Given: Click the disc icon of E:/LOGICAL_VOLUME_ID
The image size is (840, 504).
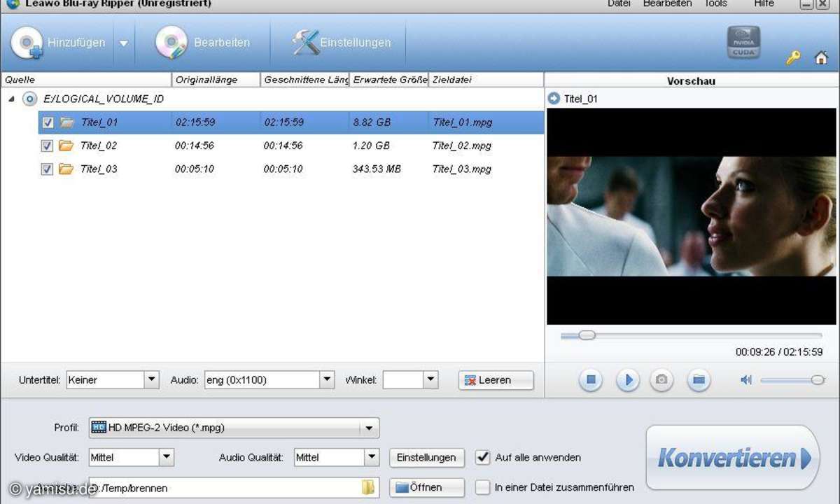Looking at the screenshot, I should pyautogui.click(x=29, y=99).
